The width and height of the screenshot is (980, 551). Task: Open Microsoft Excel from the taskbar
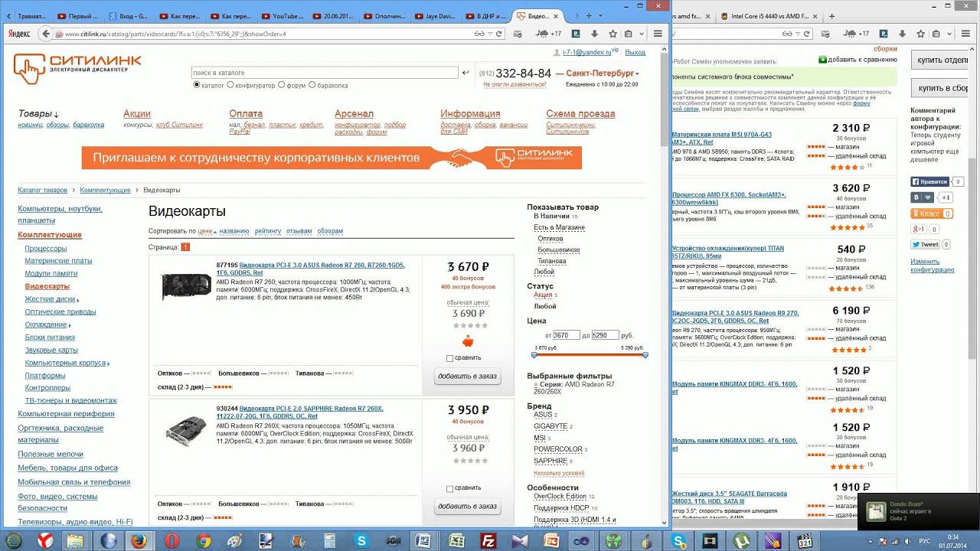tap(456, 540)
